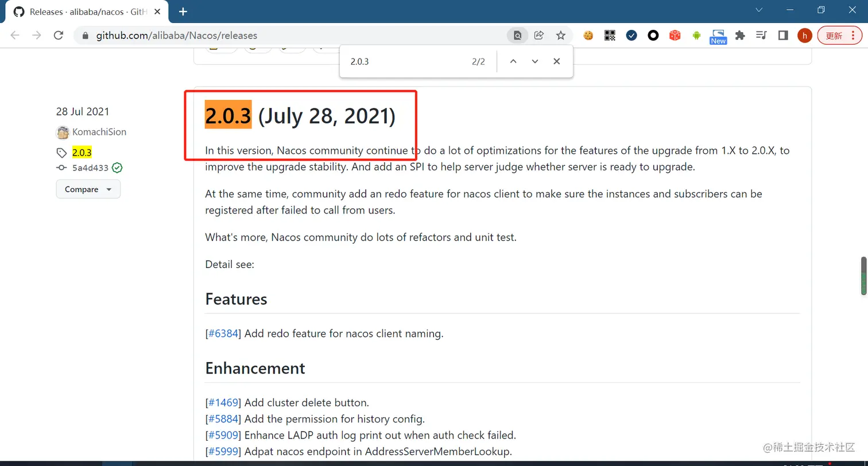Open the user profile avatar "h"

[x=805, y=35]
